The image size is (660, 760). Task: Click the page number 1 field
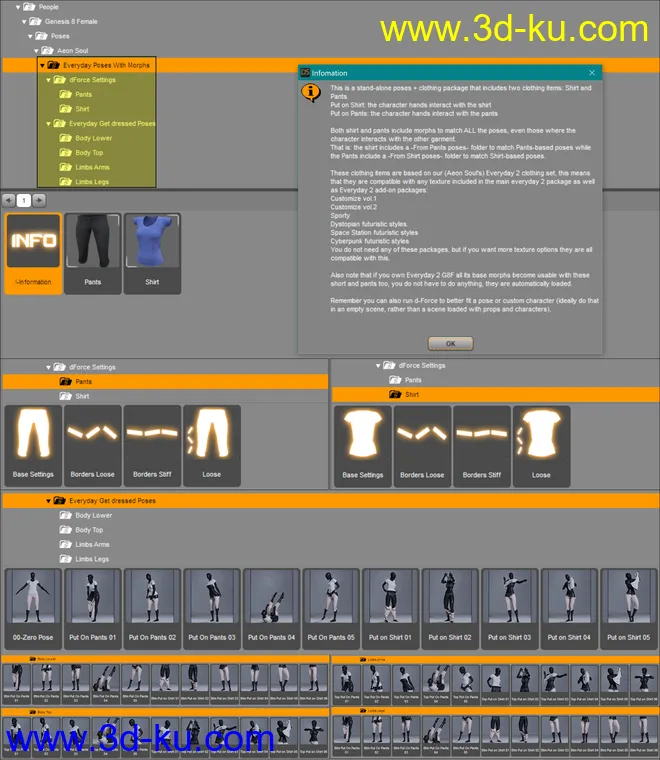24,200
